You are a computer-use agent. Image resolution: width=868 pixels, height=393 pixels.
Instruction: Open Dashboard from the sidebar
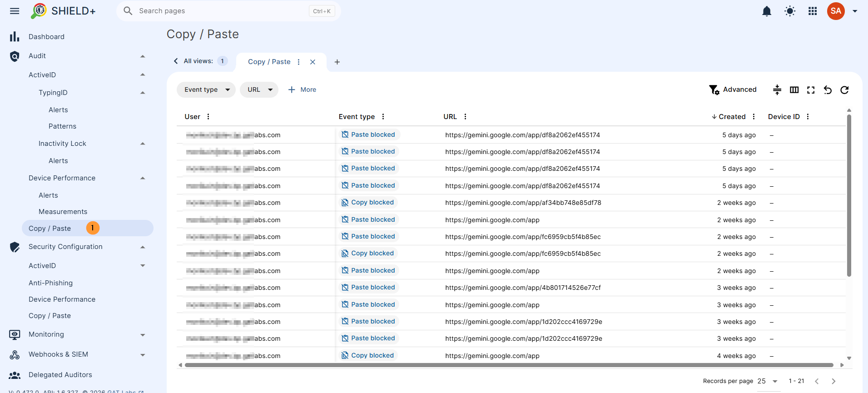(46, 37)
